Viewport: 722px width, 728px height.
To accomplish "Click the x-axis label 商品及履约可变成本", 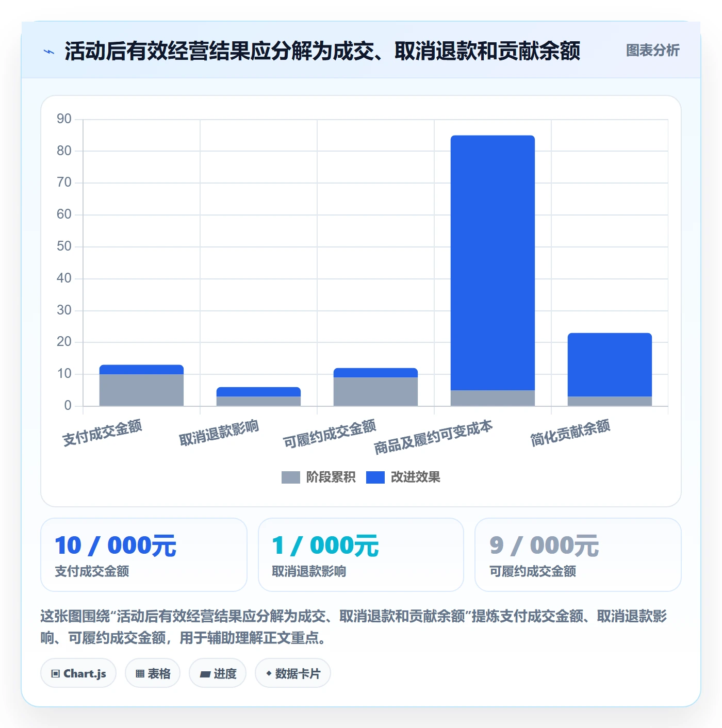I will point(433,437).
